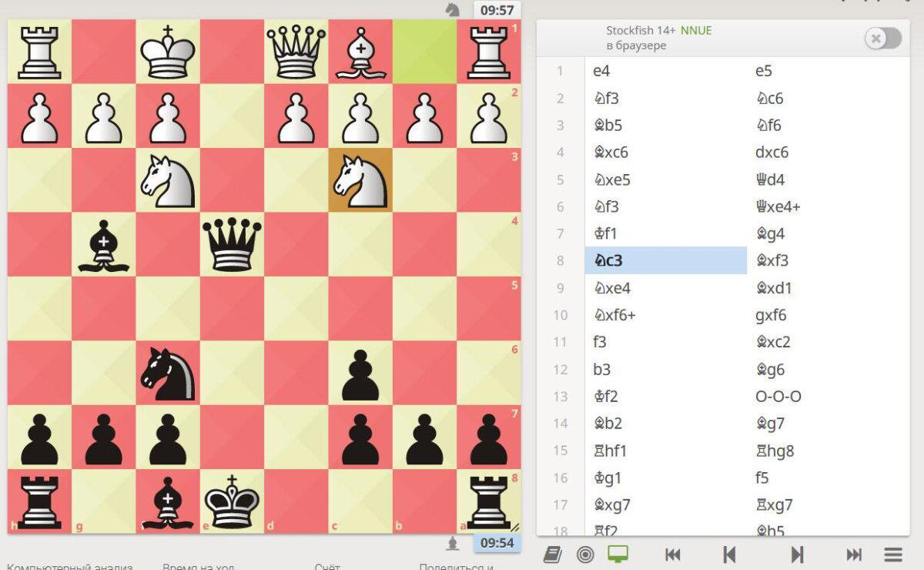This screenshot has width=924, height=570.
Task: Step forward one move
Action: [798, 555]
